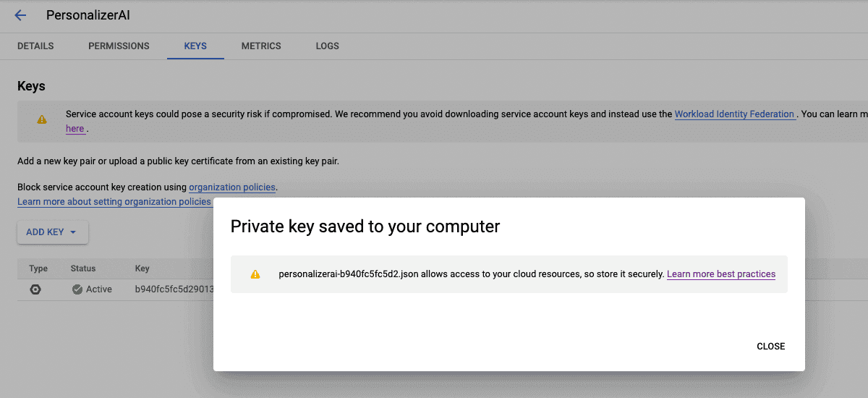Go to the METRICS tab
The image size is (868, 398).
pos(261,46)
